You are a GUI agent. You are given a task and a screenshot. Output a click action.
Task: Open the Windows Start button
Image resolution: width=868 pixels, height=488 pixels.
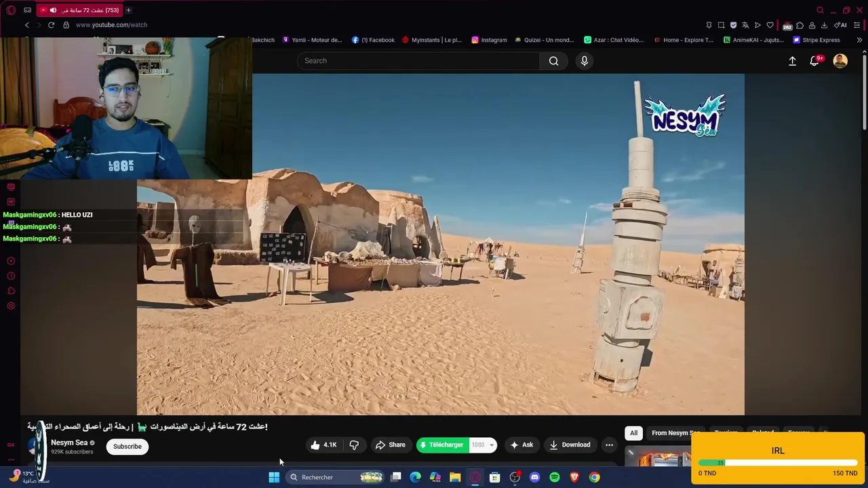coord(274,477)
